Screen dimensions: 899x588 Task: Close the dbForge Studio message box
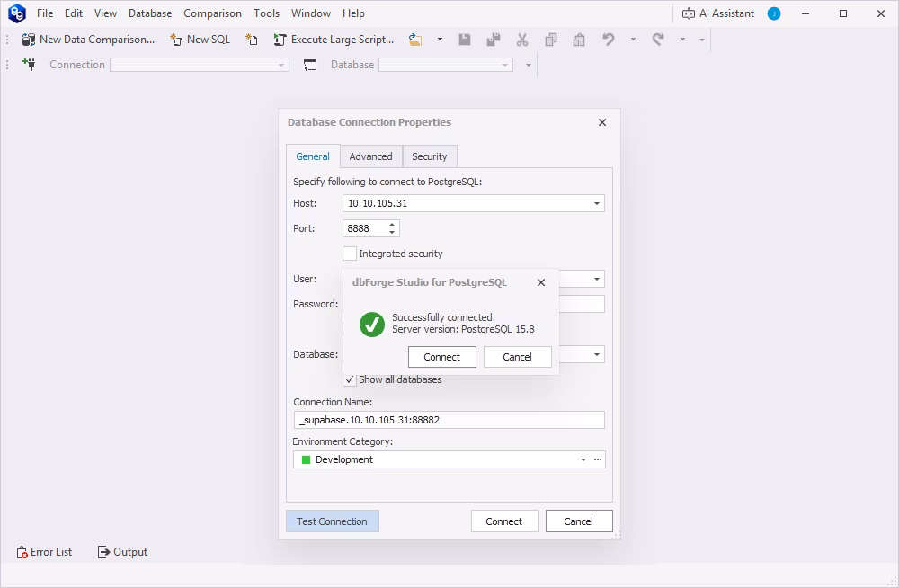click(x=541, y=282)
